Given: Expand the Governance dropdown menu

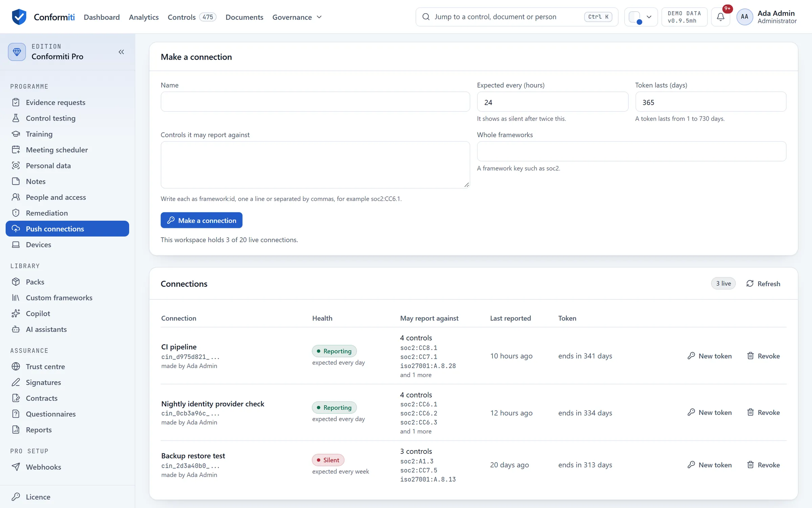Looking at the screenshot, I should [x=297, y=17].
